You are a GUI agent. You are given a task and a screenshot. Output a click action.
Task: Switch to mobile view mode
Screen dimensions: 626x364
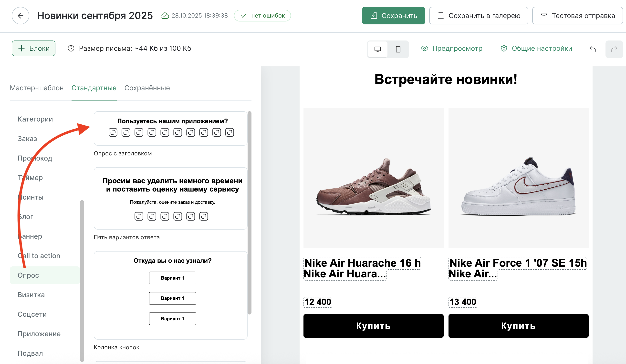(x=398, y=49)
